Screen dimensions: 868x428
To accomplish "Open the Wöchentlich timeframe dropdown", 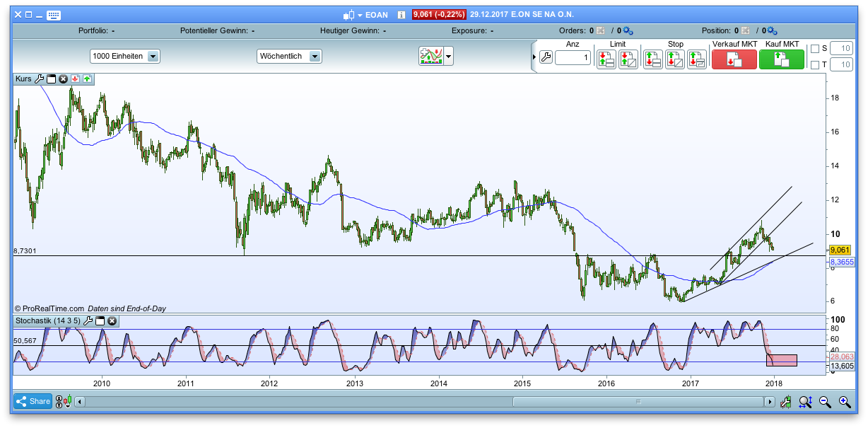I will [289, 56].
